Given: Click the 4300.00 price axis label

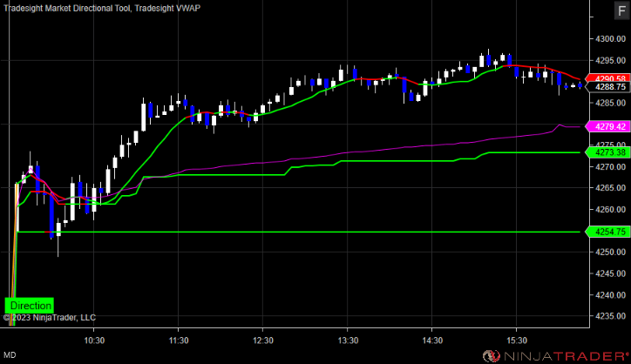Looking at the screenshot, I should pos(610,39).
